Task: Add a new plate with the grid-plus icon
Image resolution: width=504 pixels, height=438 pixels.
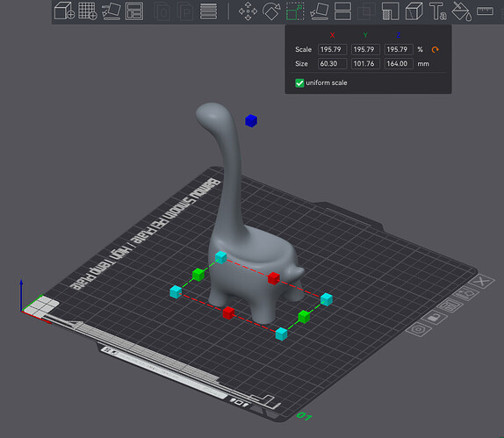Action: pos(88,11)
